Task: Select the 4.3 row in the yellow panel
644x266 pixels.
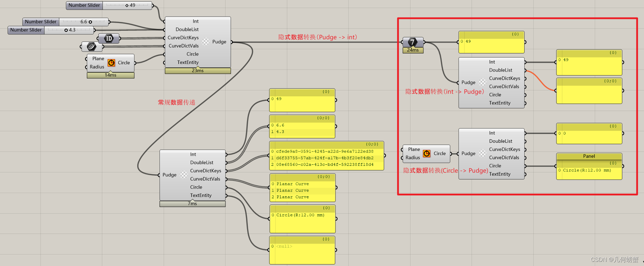Action: (x=302, y=132)
